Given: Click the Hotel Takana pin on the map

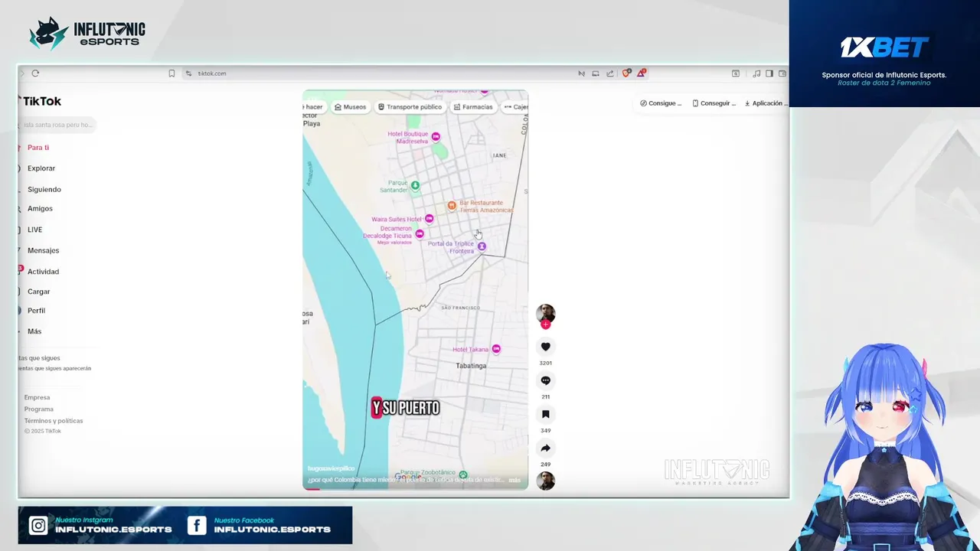Looking at the screenshot, I should (x=496, y=349).
